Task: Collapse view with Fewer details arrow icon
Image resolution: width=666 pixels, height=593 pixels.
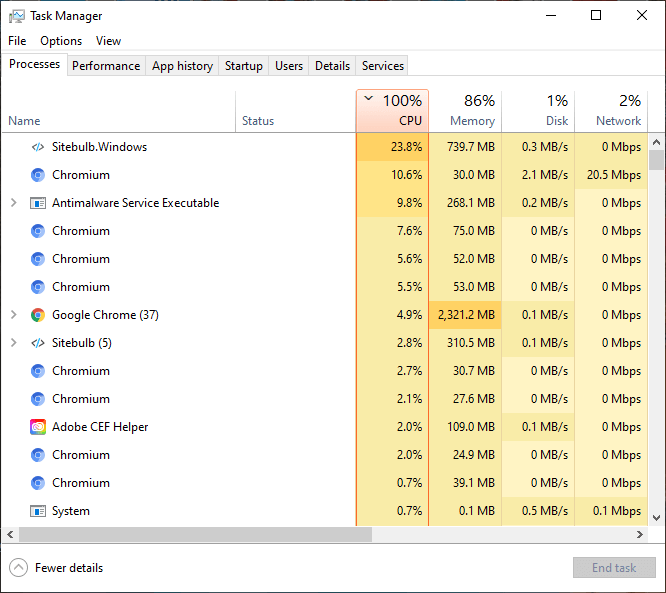Action: click(18, 568)
